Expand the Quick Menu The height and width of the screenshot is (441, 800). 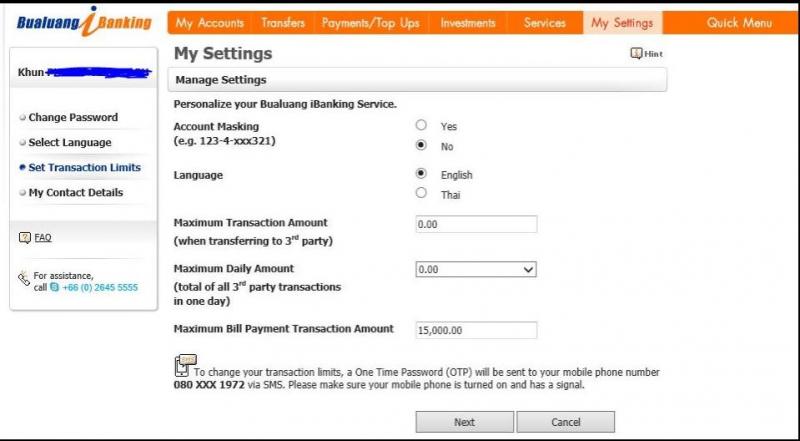(738, 23)
